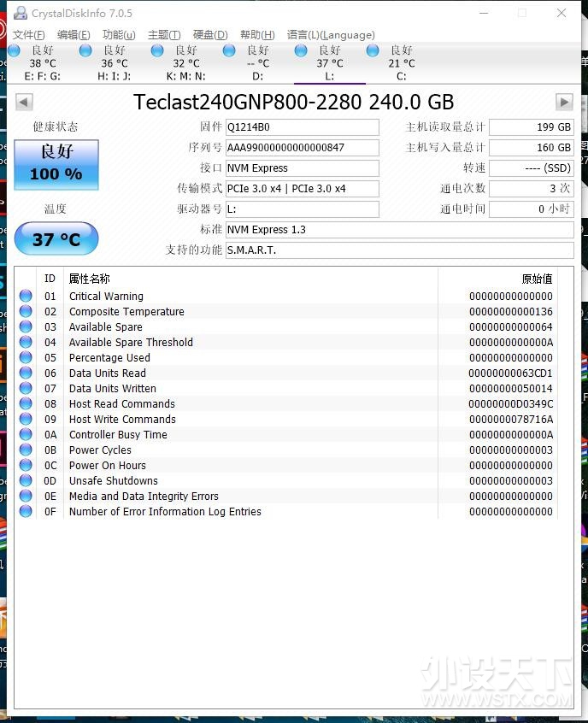This screenshot has width=588, height=723.
Task: Select the E: F: G: disk tab
Action: (43, 63)
